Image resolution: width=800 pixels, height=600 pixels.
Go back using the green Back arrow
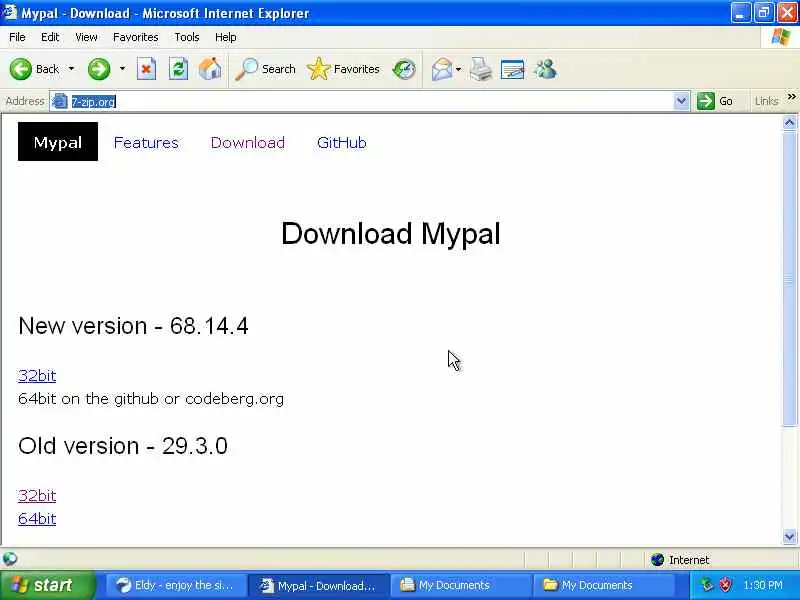click(21, 69)
